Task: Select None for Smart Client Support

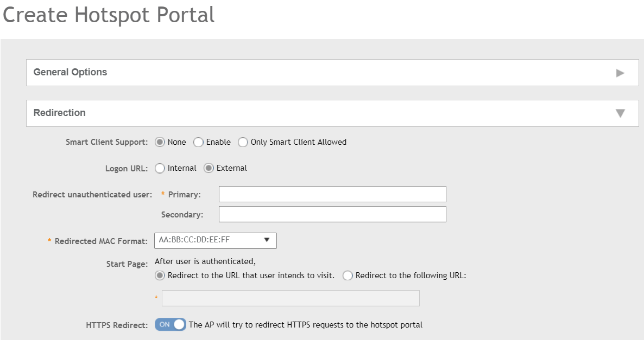Action: [x=160, y=142]
